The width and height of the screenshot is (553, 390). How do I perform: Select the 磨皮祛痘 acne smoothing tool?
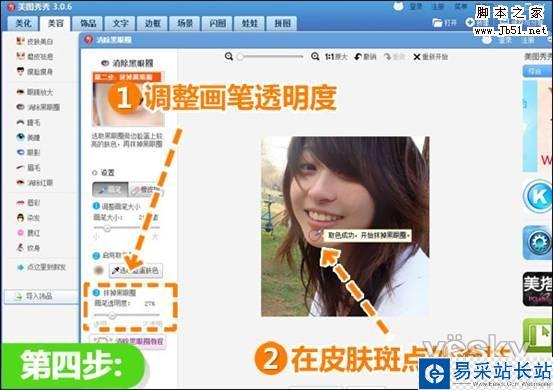click(35, 56)
